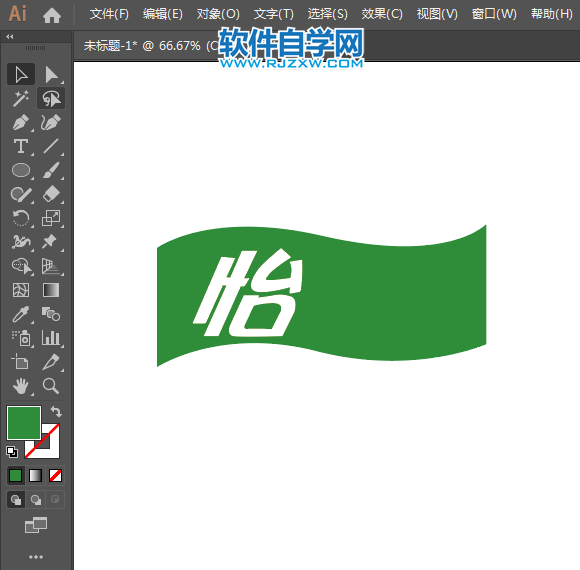Open the 文字(T) menu

tap(274, 14)
